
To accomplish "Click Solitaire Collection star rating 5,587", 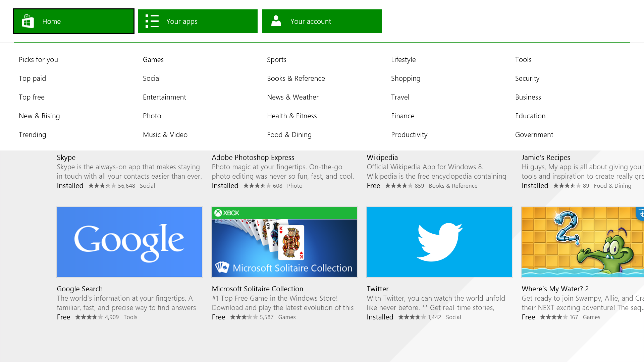I will 244,317.
